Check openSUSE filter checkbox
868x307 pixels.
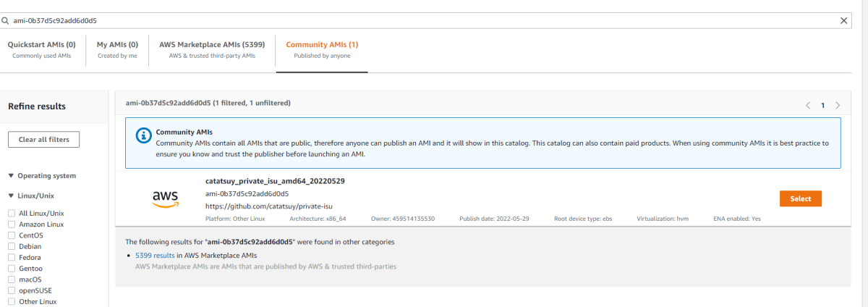(12, 290)
